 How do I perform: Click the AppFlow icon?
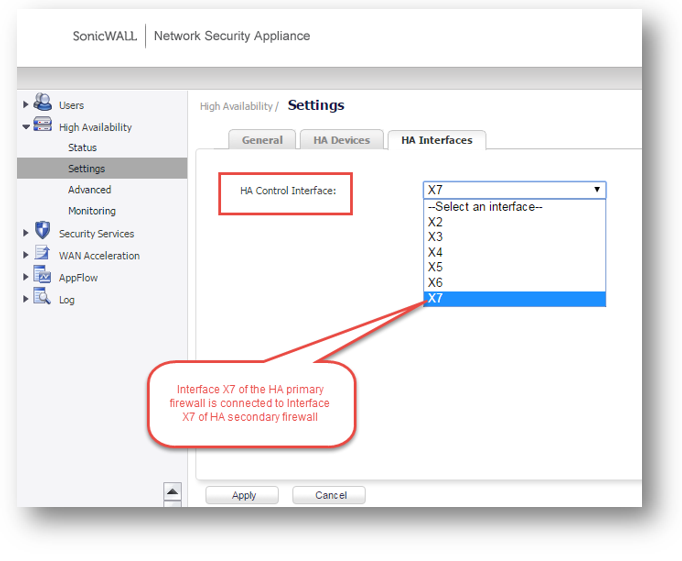[x=43, y=276]
